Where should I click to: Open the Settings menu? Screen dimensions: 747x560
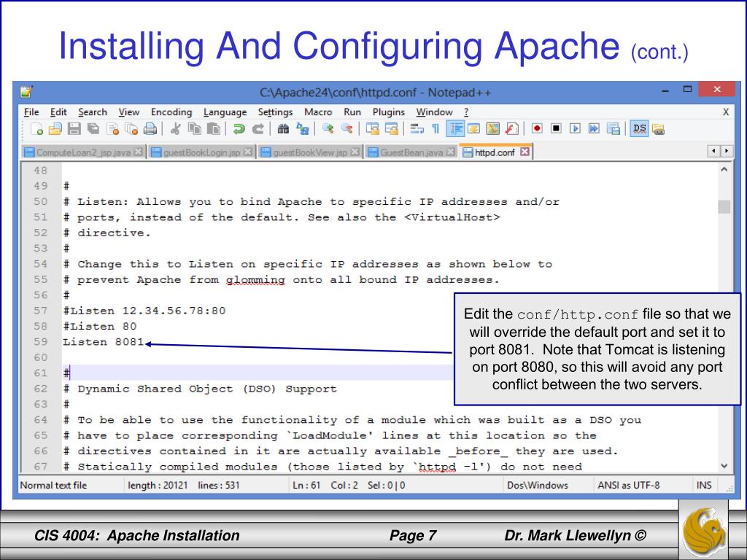click(275, 112)
